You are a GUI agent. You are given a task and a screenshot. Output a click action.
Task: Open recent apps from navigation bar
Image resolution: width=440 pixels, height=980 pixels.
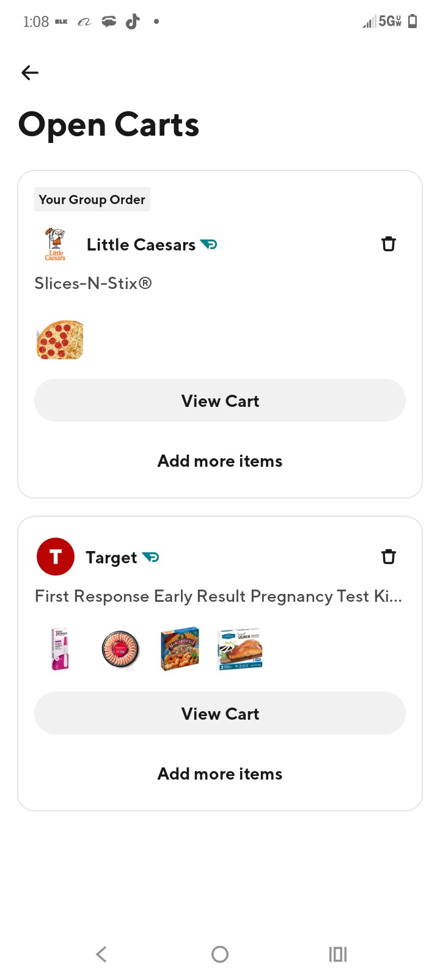(x=338, y=954)
